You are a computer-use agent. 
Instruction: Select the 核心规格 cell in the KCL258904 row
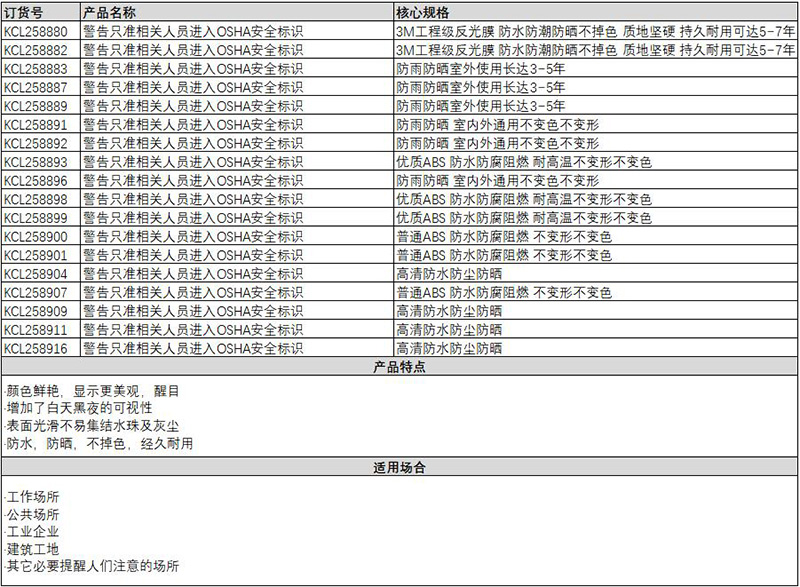click(x=449, y=274)
